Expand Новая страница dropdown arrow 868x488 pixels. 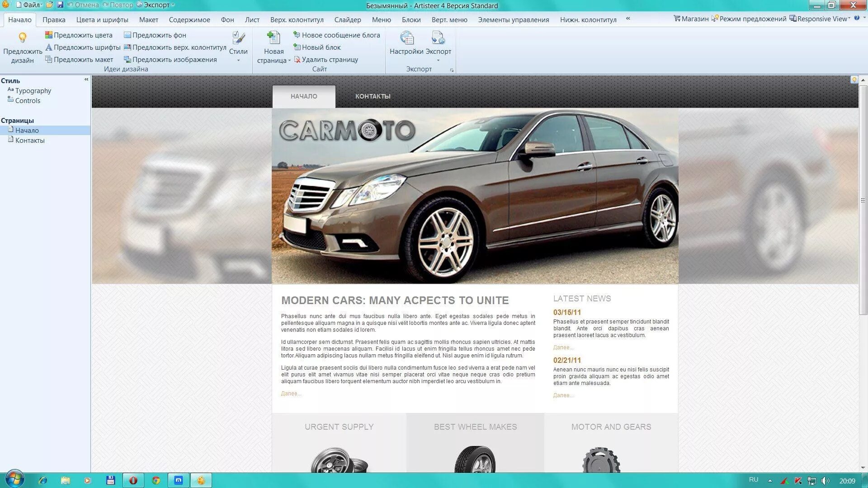(289, 61)
